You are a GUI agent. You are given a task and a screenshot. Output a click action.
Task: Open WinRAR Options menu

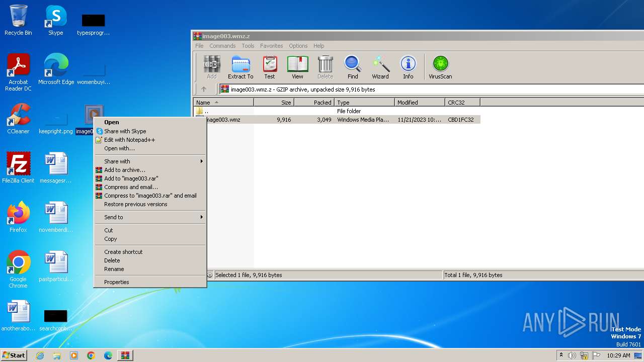pos(298,46)
